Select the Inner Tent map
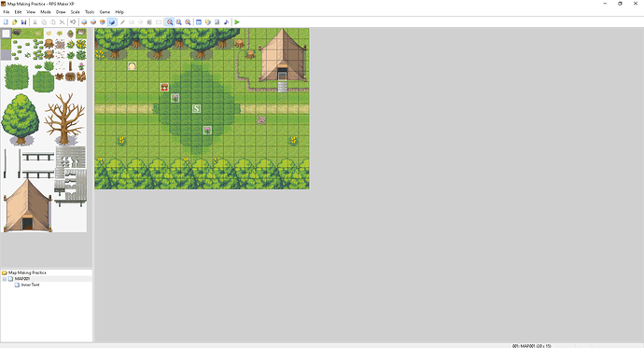This screenshot has width=644, height=348. click(31, 285)
